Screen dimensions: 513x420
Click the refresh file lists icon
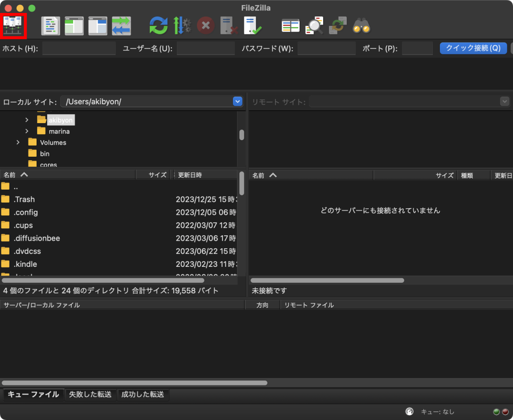[159, 26]
